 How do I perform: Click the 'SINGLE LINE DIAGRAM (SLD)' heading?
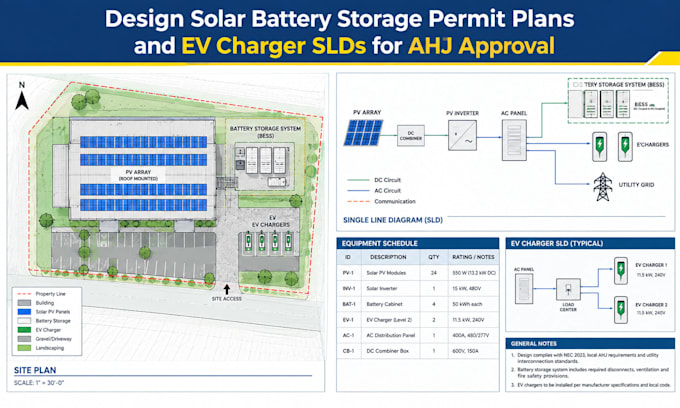(x=393, y=220)
